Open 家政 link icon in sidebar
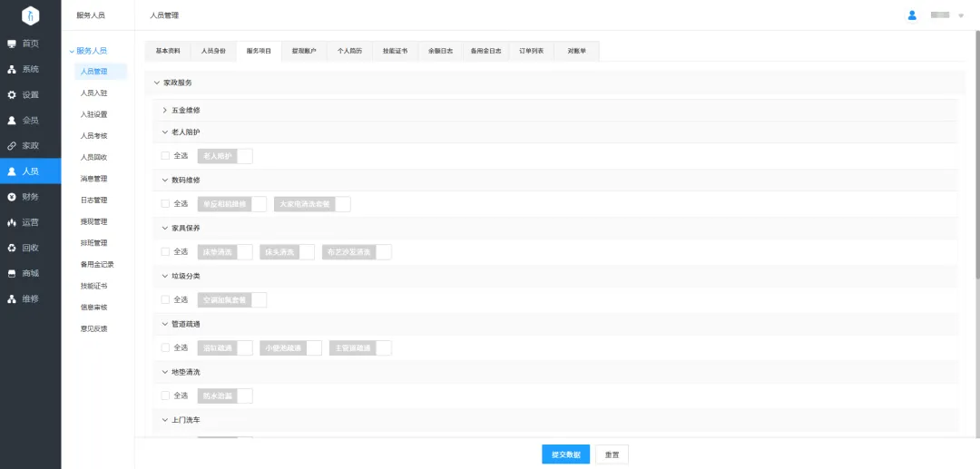Screen dimensions: 980x469 (x=12, y=145)
